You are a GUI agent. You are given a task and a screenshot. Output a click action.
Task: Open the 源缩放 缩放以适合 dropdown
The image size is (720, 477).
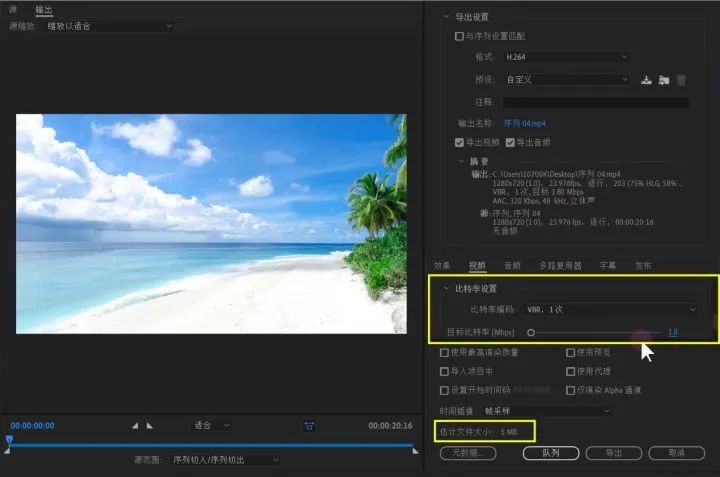pyautogui.click(x=109, y=26)
